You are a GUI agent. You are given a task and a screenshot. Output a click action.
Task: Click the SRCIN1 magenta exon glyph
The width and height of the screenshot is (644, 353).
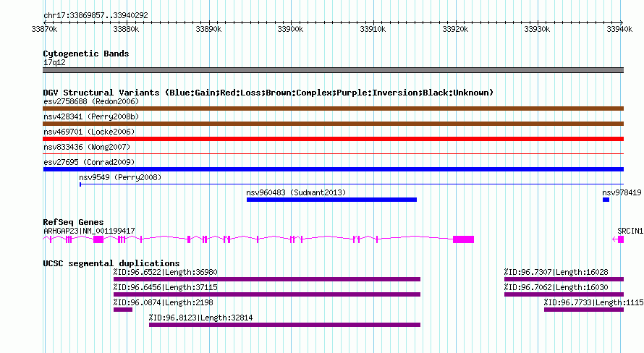click(x=621, y=239)
